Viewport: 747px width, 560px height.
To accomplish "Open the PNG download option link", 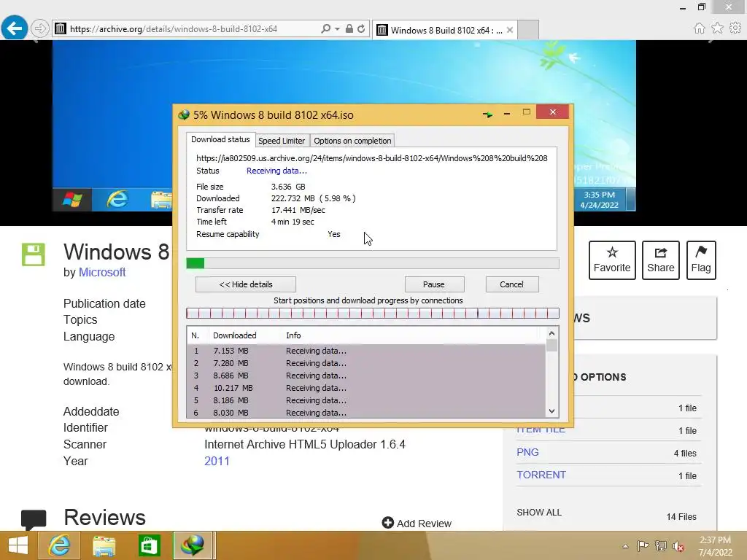I will click(528, 452).
